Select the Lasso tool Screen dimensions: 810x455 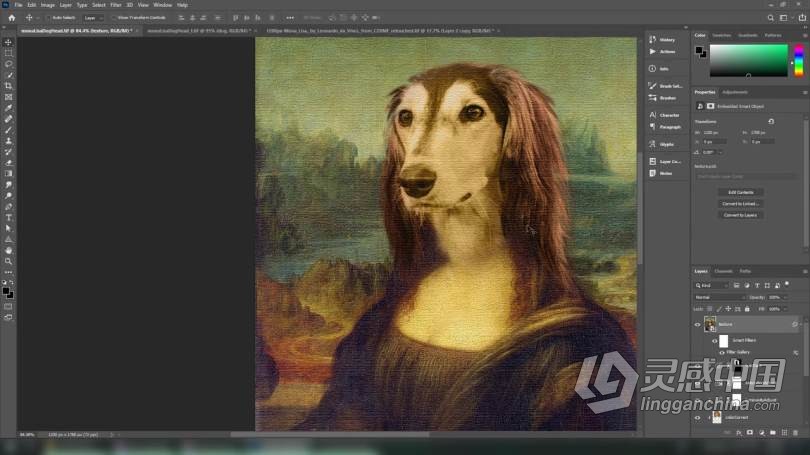point(8,64)
